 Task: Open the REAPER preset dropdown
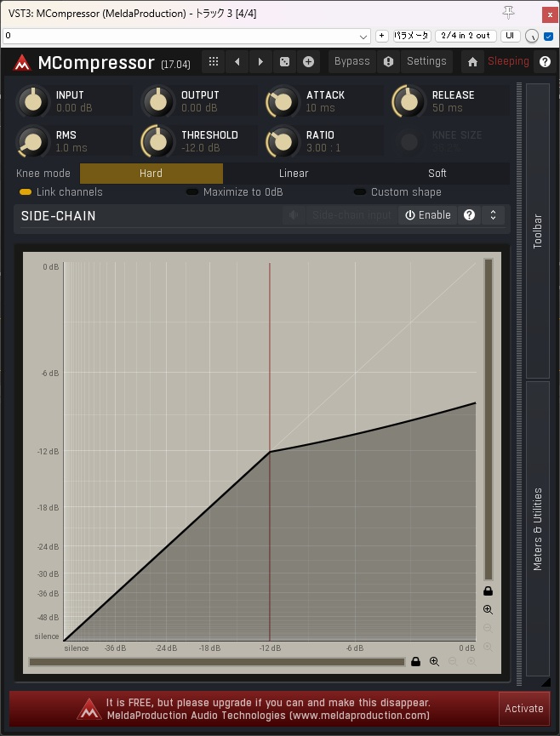363,37
